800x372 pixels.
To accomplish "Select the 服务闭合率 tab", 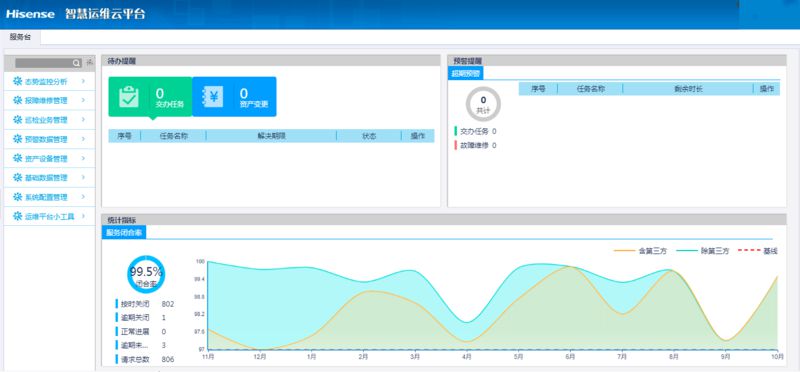I will click(x=124, y=233).
